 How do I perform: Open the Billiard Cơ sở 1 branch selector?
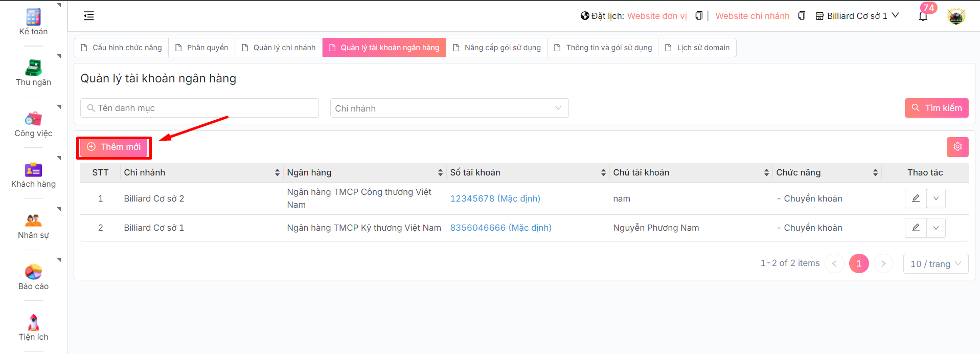pyautogui.click(x=857, y=16)
